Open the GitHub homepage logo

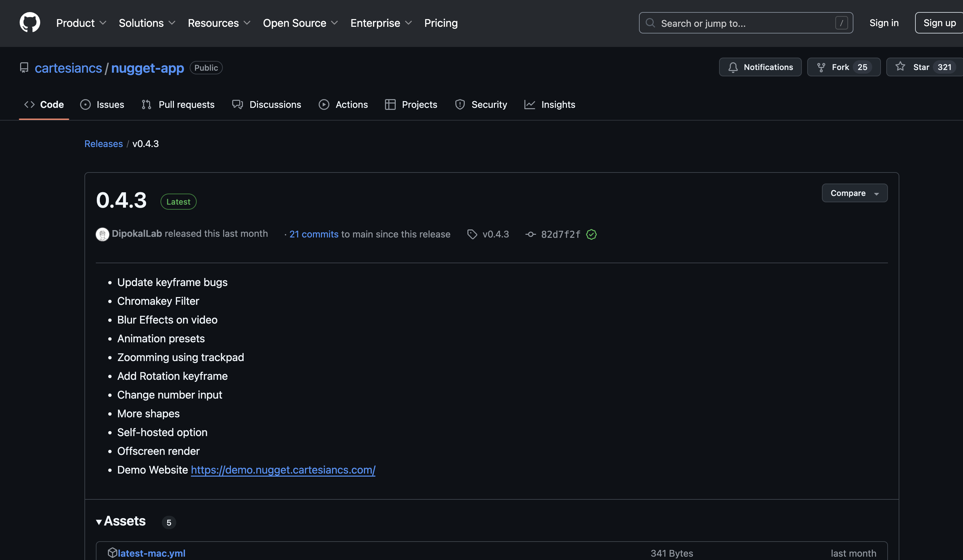coord(30,22)
